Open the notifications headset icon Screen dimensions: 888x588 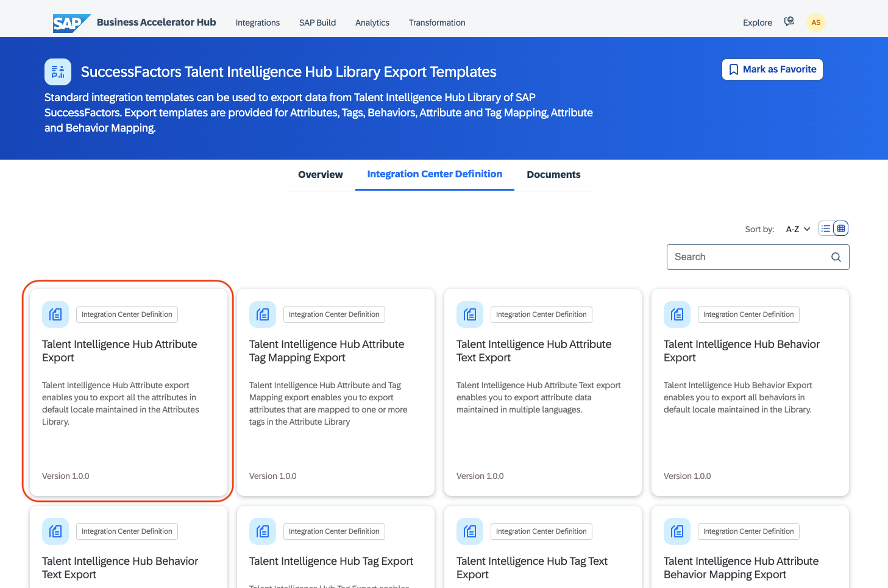point(789,22)
